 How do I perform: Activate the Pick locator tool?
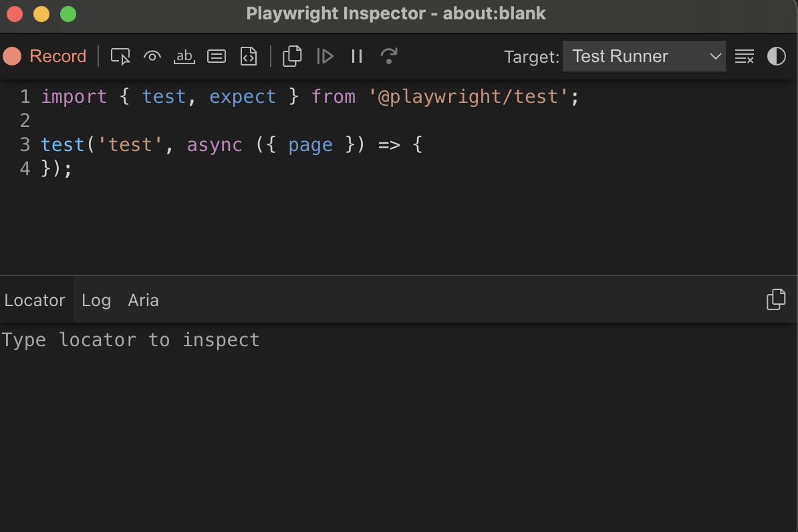[120, 57]
